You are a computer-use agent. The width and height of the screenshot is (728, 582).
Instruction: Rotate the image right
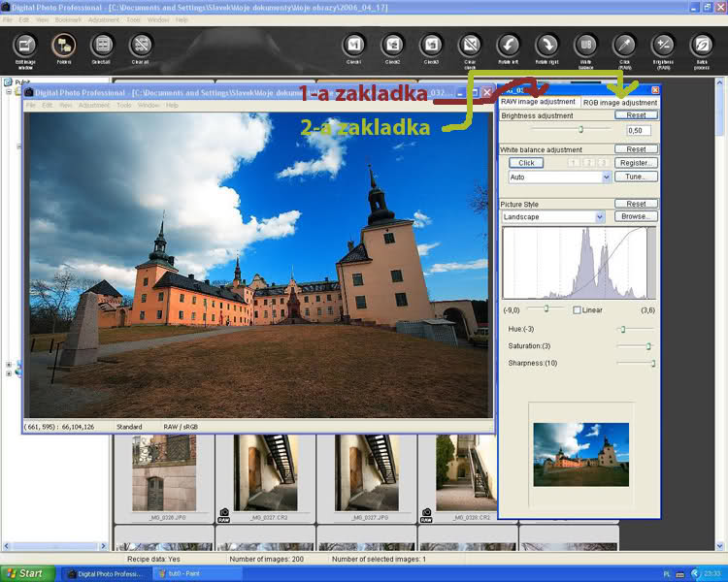point(547,46)
